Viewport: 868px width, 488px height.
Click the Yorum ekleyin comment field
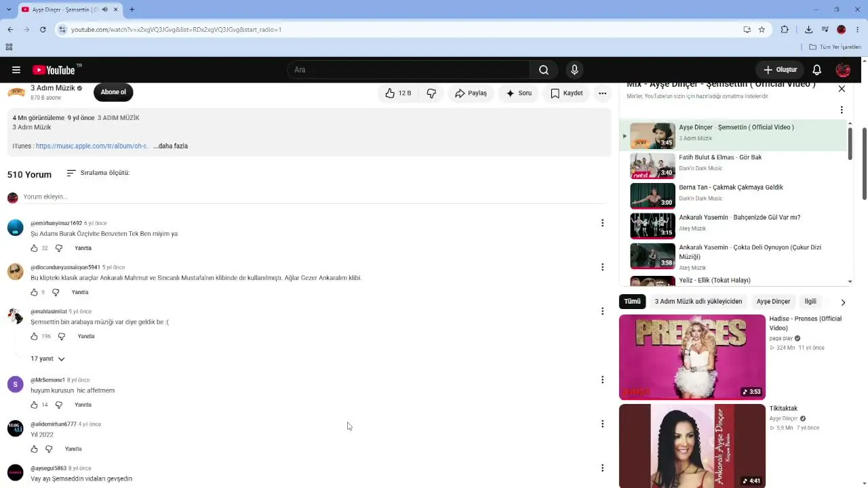314,197
